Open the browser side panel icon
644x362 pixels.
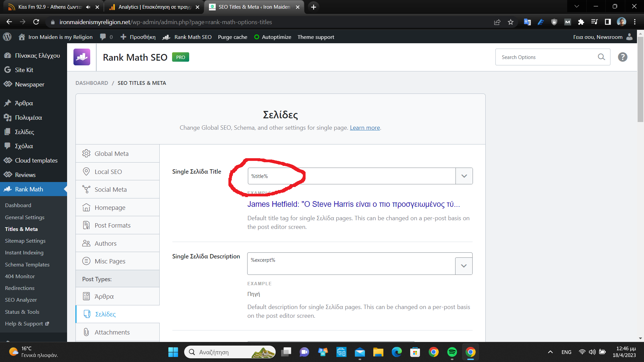coord(608,22)
